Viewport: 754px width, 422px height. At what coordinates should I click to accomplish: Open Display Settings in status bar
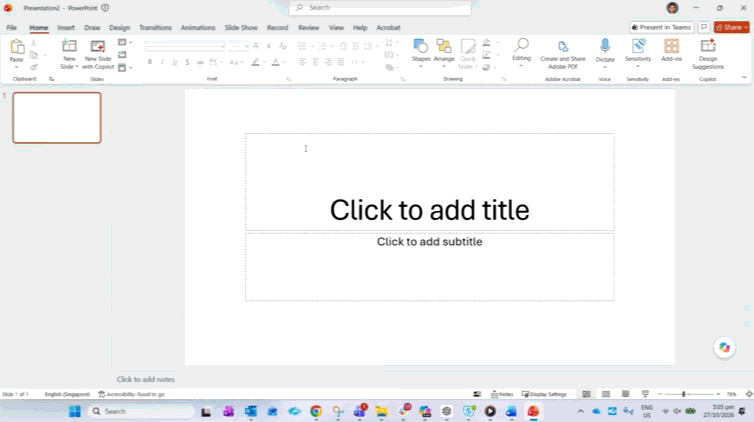[x=544, y=394]
